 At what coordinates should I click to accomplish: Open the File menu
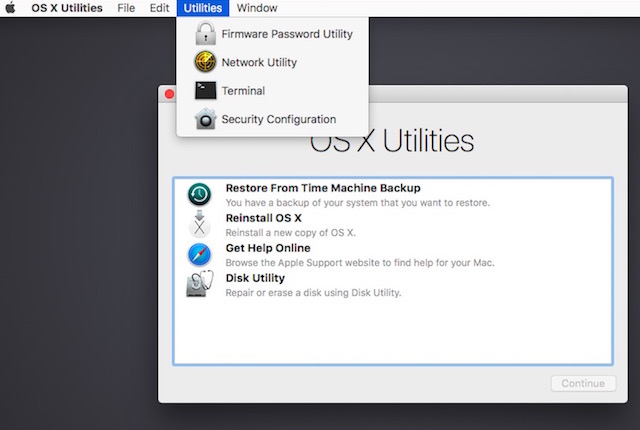[126, 8]
